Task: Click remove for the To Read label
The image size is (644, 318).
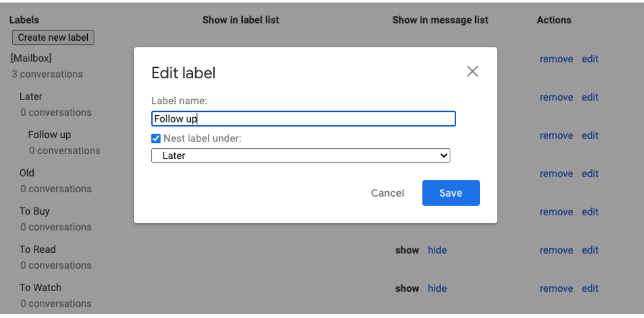Action: (x=556, y=250)
